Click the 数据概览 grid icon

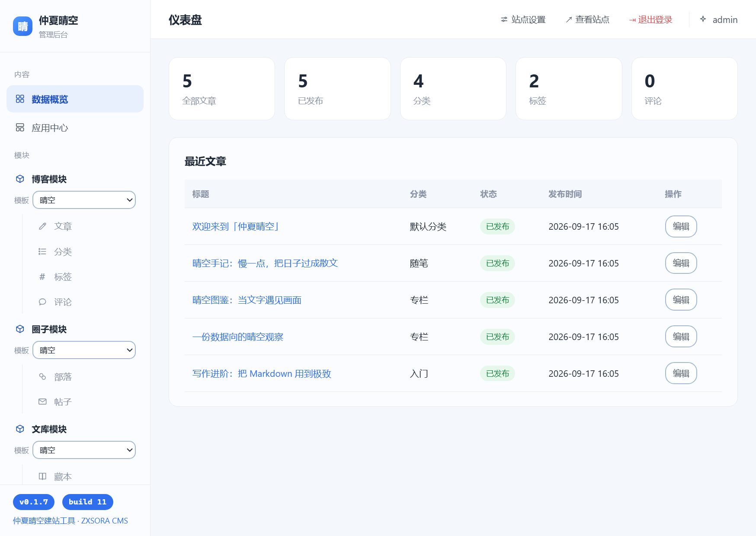click(x=20, y=99)
